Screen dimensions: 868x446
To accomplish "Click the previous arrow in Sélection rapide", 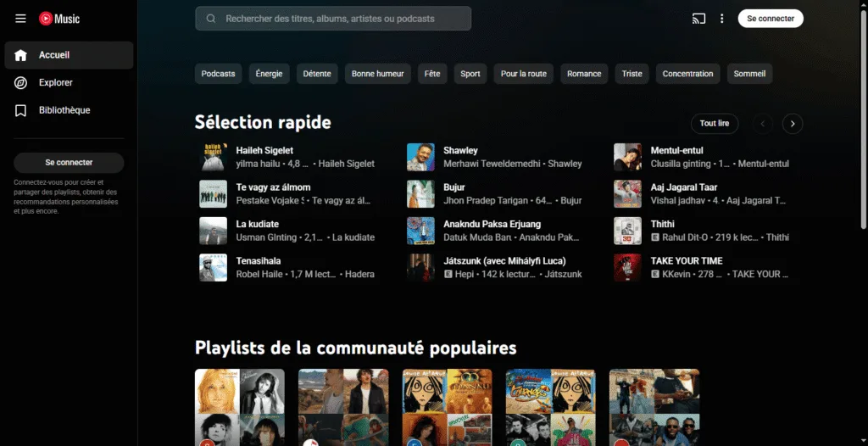I will tap(762, 124).
